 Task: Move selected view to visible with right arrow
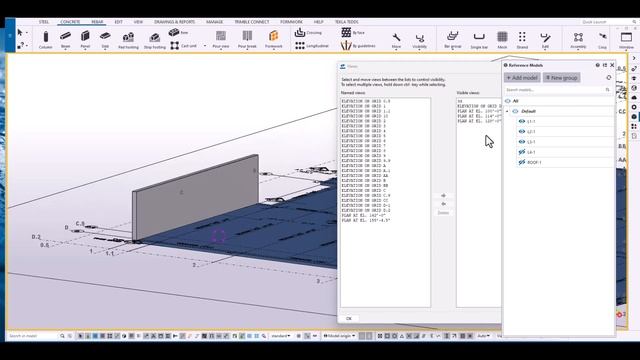[443, 196]
